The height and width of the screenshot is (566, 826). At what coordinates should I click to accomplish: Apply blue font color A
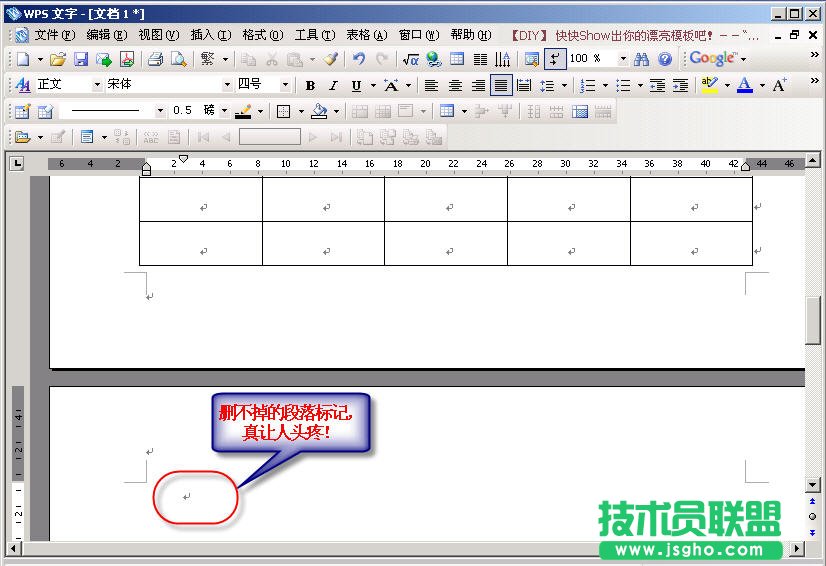coord(744,85)
